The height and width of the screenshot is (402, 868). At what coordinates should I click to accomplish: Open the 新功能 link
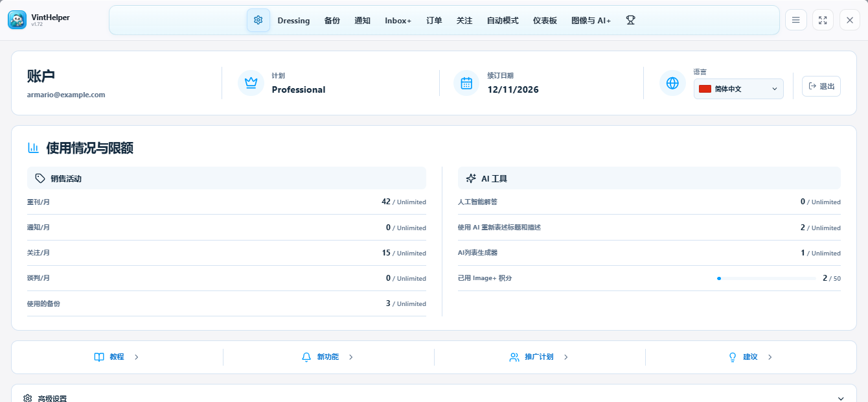328,357
